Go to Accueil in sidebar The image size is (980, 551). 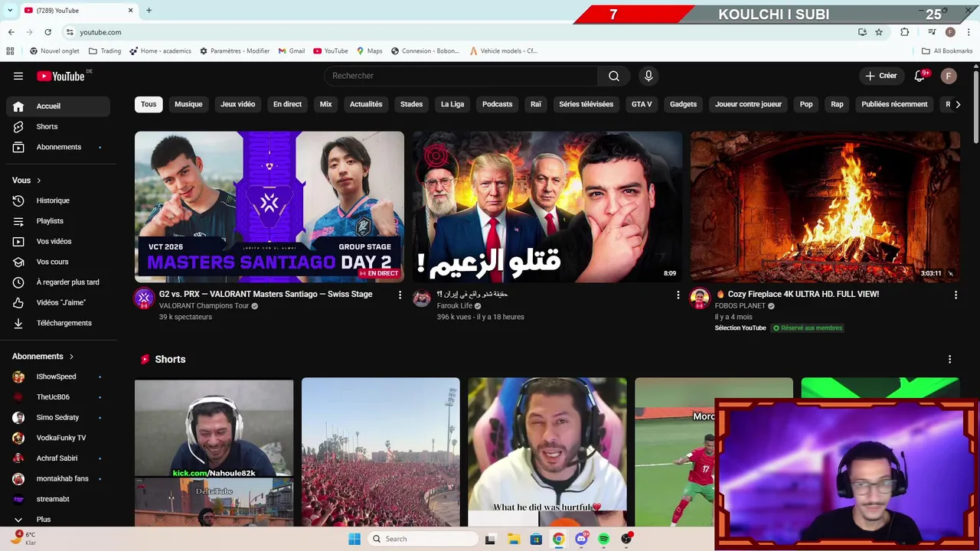point(58,106)
